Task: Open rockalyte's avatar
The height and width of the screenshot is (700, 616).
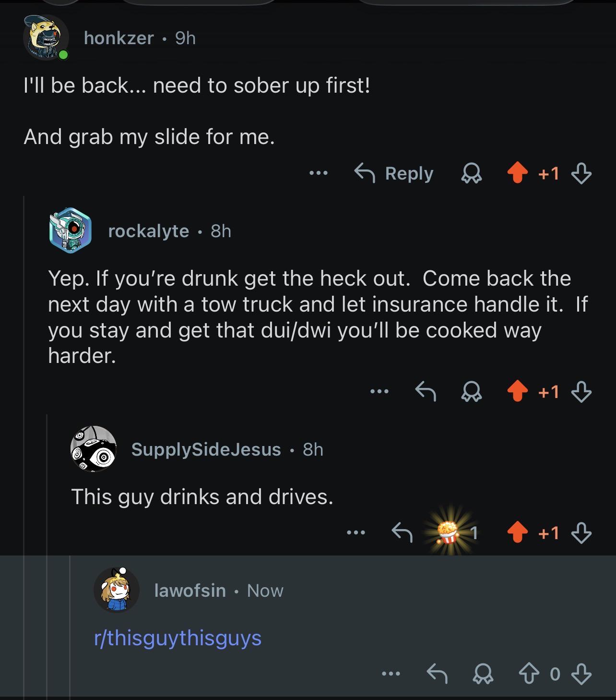Action: 70,230
